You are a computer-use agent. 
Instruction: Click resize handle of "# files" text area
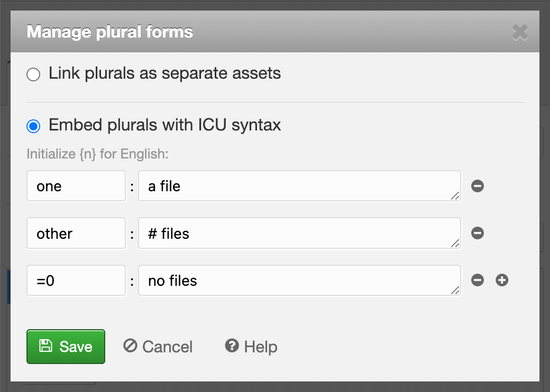click(455, 243)
